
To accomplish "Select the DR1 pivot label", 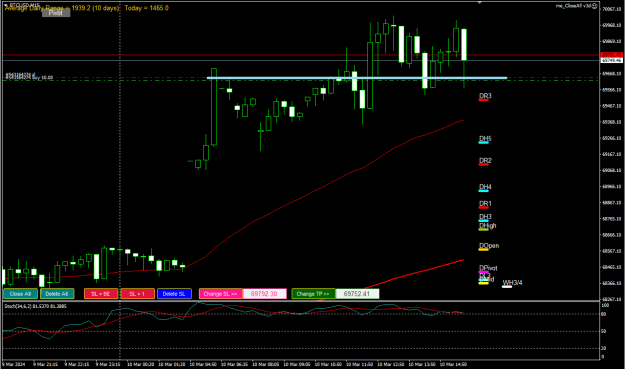I will click(x=485, y=204).
